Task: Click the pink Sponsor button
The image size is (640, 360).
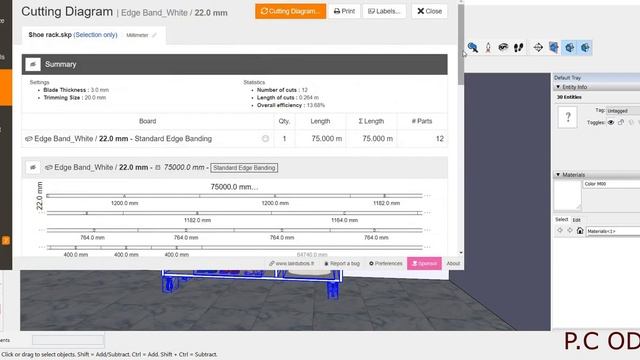Action: [424, 264]
